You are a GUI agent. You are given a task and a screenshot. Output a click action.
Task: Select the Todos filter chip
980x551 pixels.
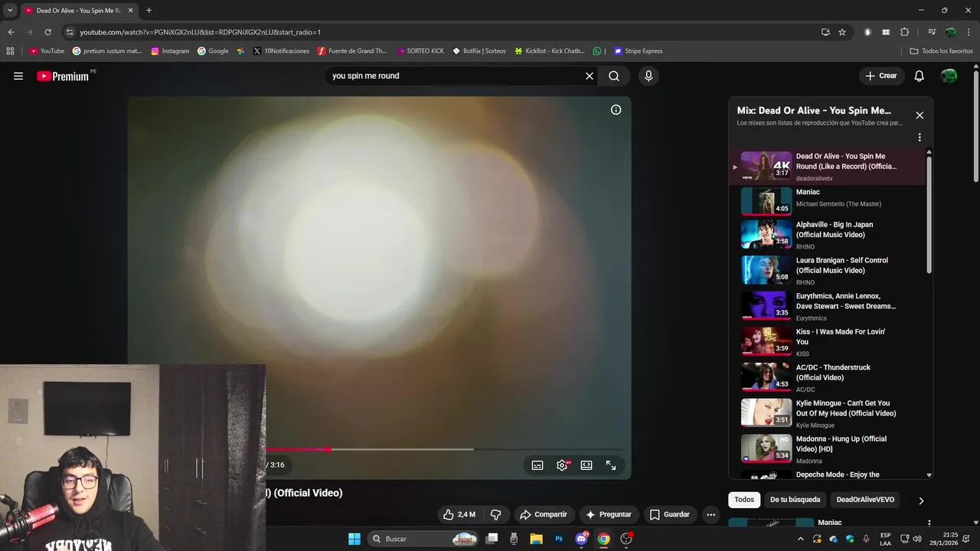[744, 500]
